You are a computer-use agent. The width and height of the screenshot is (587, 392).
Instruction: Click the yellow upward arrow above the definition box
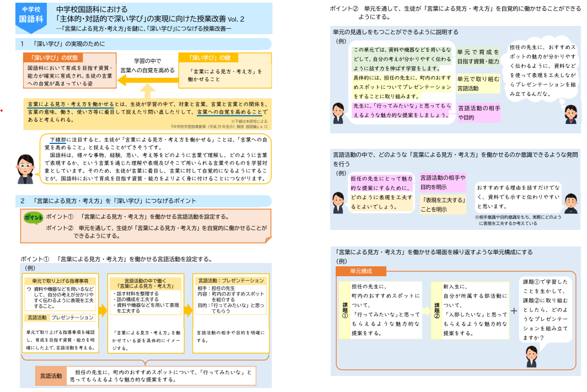click(x=147, y=90)
